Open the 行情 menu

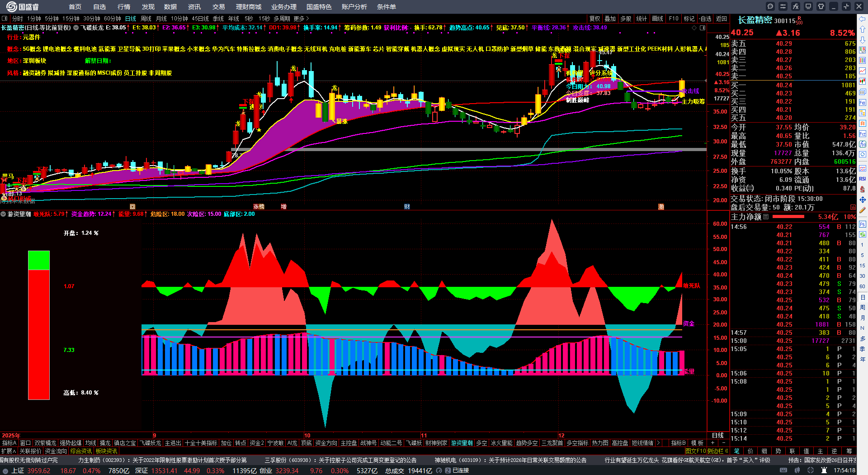coord(123,7)
